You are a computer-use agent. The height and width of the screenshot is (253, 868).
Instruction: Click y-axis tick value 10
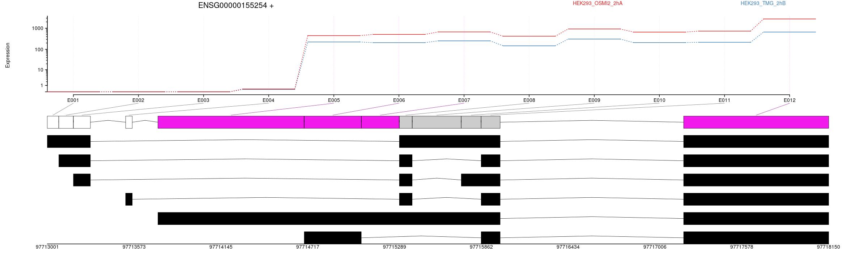pos(40,70)
